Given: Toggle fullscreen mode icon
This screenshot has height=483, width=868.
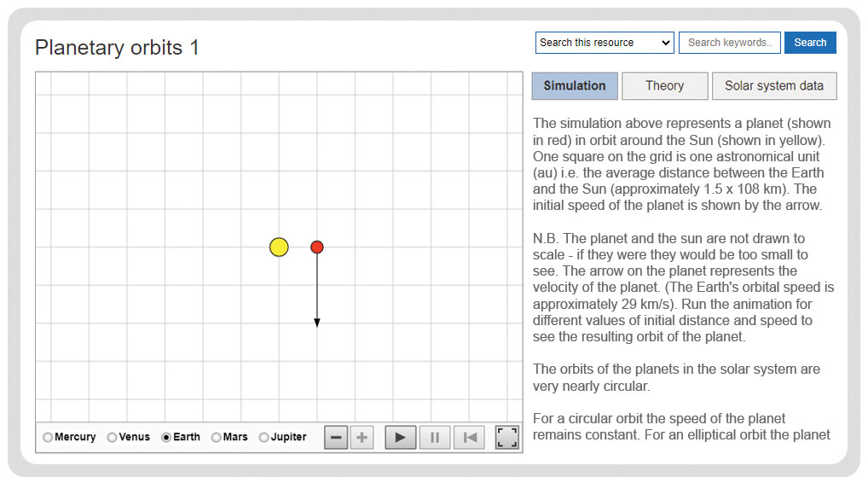Looking at the screenshot, I should pyautogui.click(x=506, y=438).
